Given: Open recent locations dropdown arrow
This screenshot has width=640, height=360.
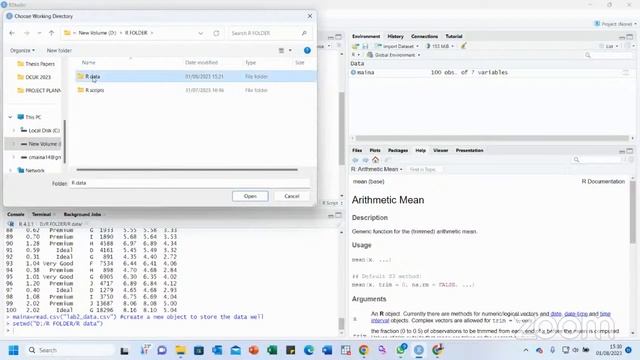Looking at the screenshot, I should point(39,33).
